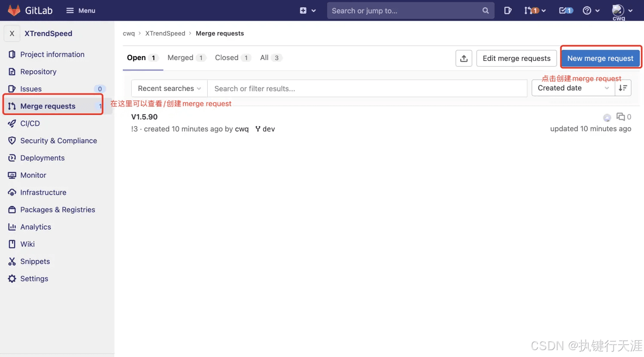644x357 pixels.
Task: Open Infrastructure section
Action: [43, 192]
